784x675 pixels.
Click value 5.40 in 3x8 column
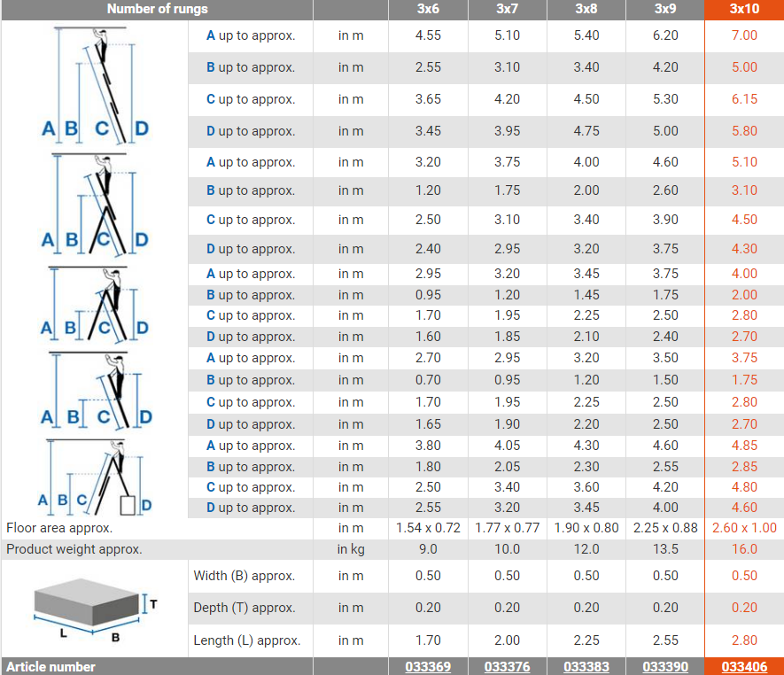(586, 35)
